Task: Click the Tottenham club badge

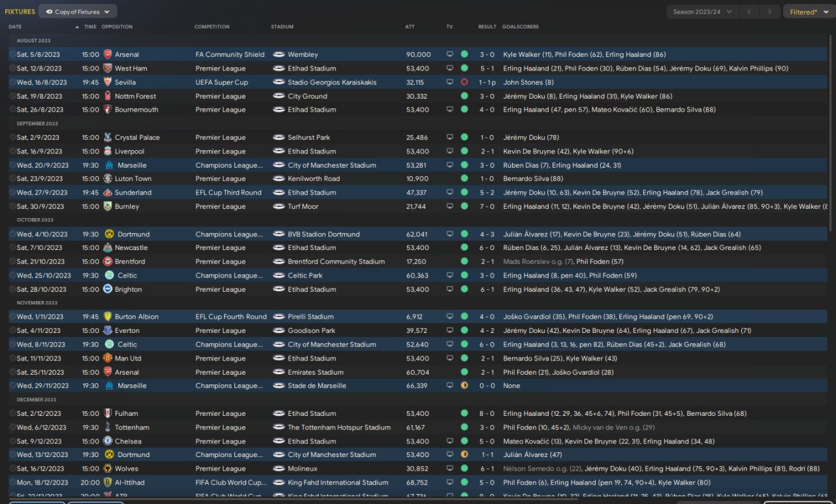Action: pos(108,428)
